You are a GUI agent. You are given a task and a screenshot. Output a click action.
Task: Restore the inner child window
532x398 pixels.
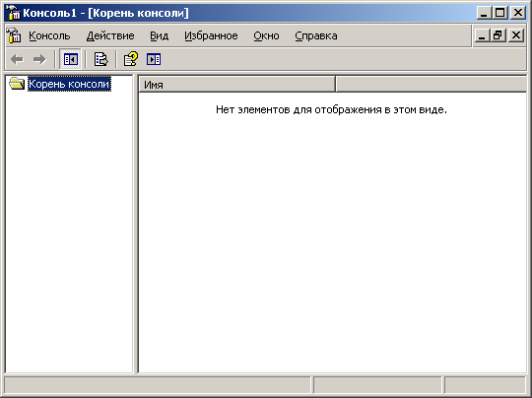tap(498, 35)
